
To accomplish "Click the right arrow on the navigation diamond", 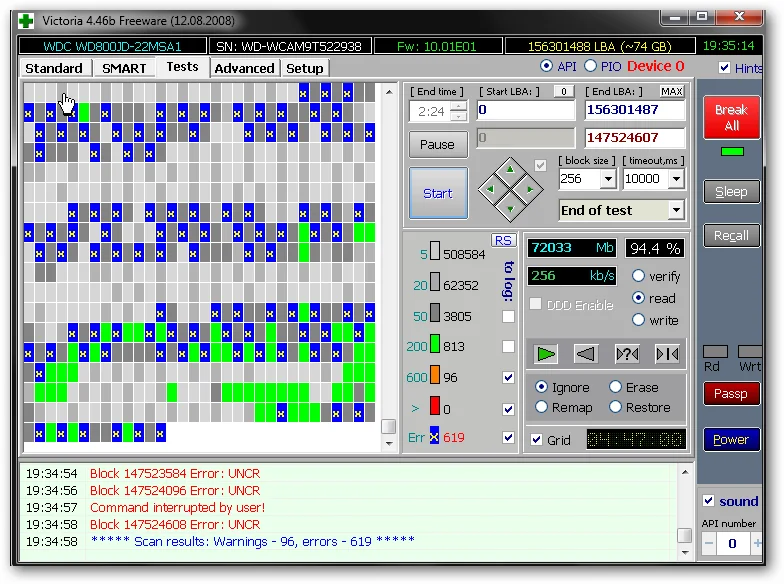I will click(x=531, y=189).
